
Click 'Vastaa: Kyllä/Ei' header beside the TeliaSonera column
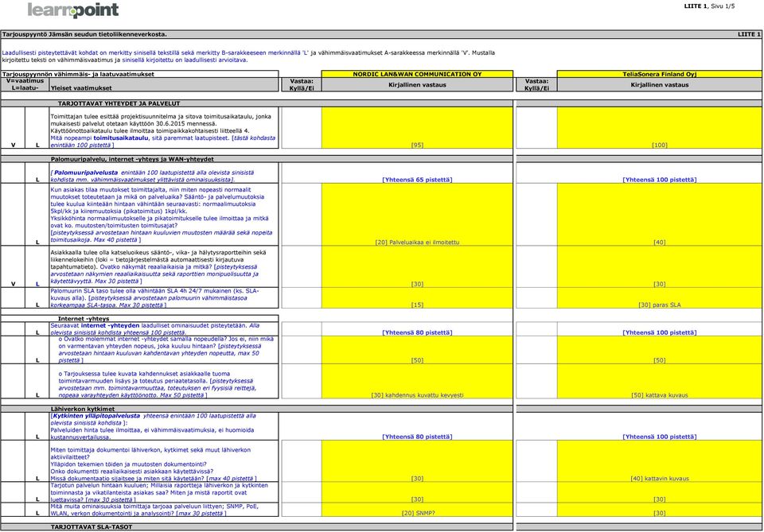click(536, 85)
